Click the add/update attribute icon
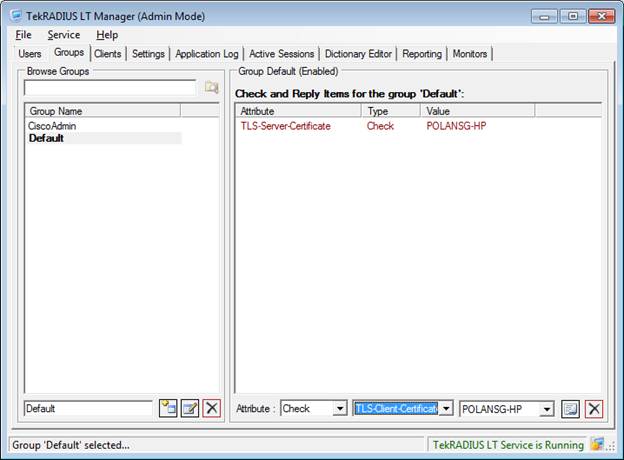 (570, 409)
